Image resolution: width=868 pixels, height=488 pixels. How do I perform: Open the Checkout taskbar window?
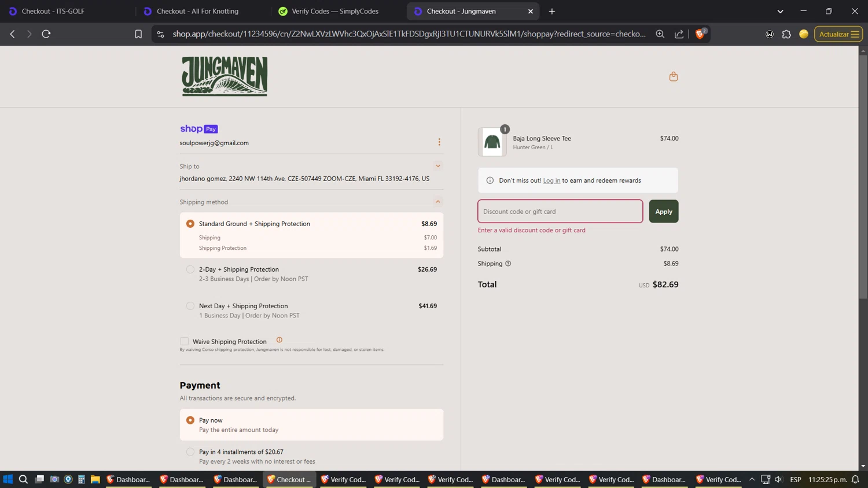(289, 479)
